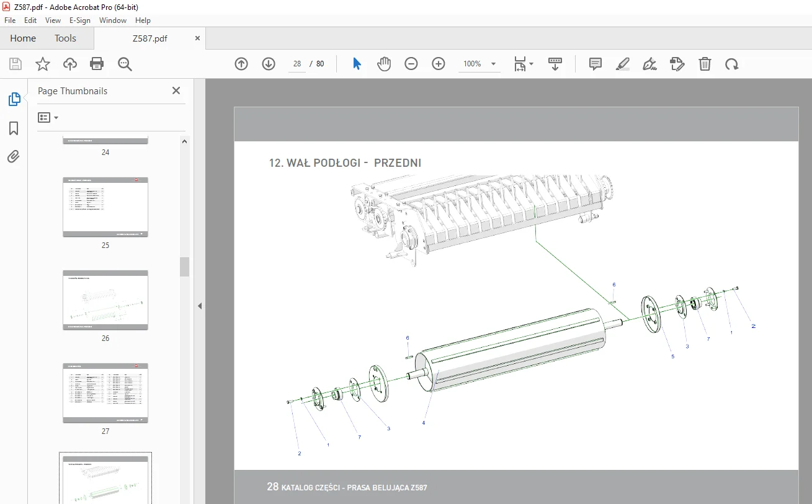Switch to the Tools tab
This screenshot has width=812, height=504.
tap(65, 38)
